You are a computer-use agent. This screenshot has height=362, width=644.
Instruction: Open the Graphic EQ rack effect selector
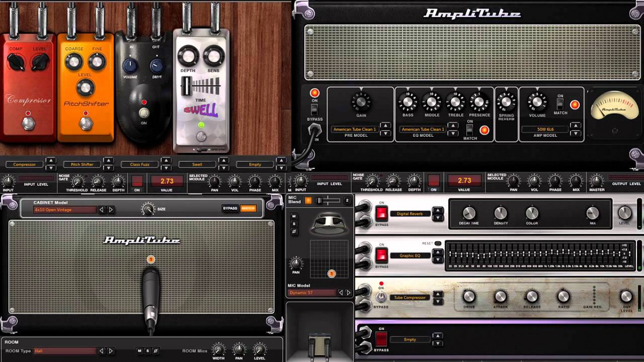410,256
